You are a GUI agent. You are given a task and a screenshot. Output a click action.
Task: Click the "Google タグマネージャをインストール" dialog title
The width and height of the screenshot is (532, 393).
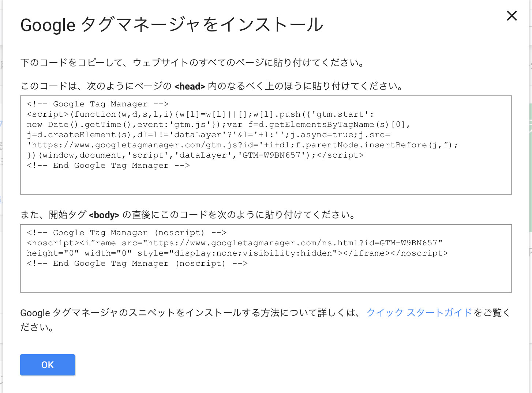(x=172, y=25)
